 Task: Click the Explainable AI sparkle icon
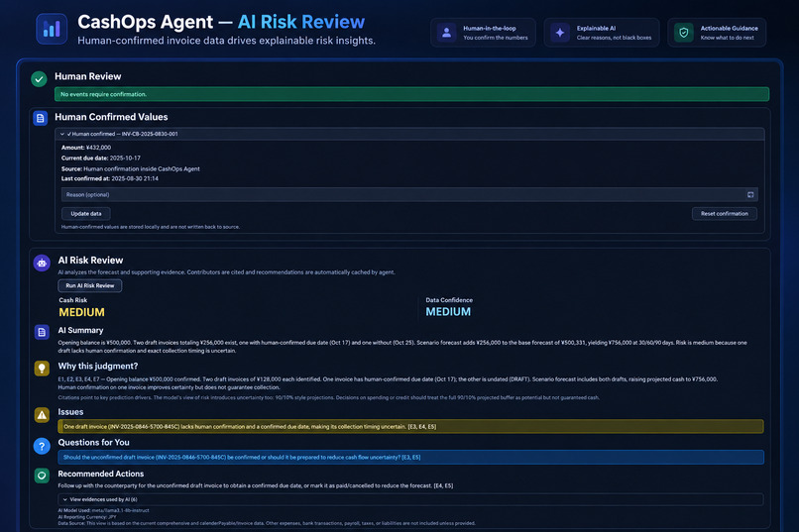pyautogui.click(x=559, y=33)
